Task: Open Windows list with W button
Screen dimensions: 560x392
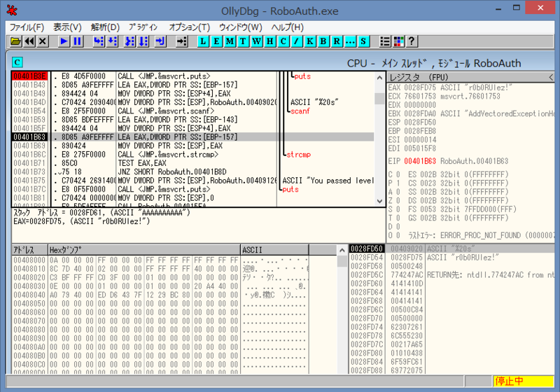Action: click(x=256, y=41)
